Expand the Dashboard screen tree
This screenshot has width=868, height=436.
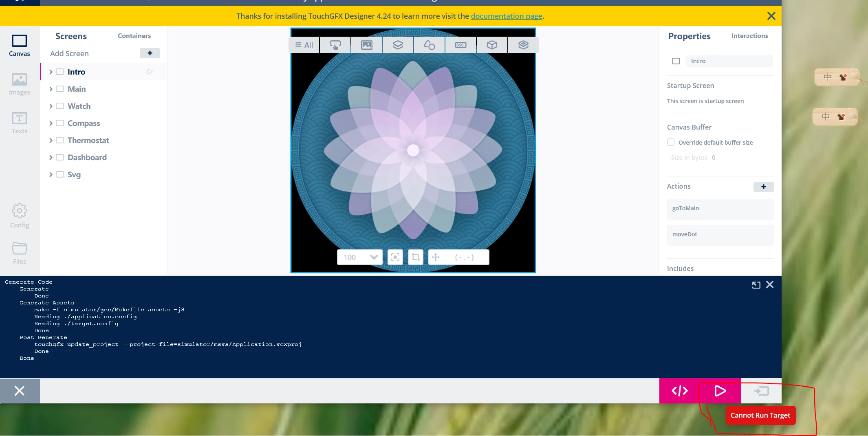point(51,157)
